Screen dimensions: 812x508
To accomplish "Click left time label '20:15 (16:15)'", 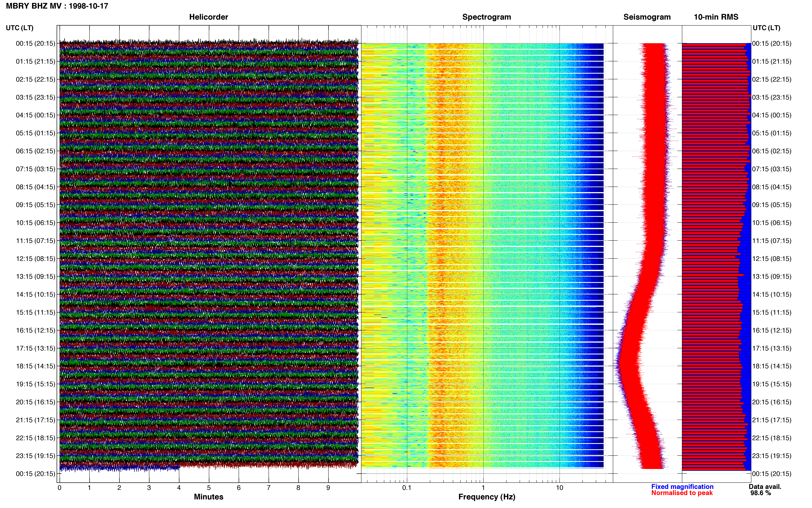I will click(36, 402).
